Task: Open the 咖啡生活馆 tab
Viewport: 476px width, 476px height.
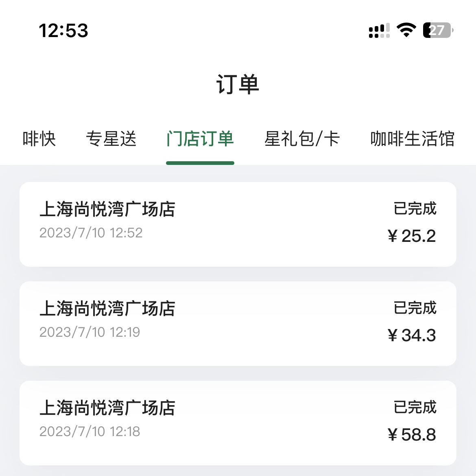Action: [412, 139]
